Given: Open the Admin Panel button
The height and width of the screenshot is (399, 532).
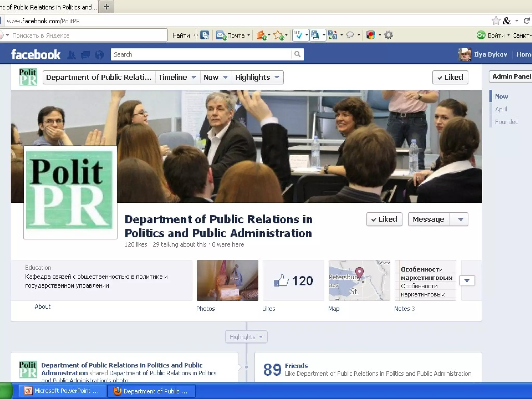Looking at the screenshot, I should tap(511, 77).
